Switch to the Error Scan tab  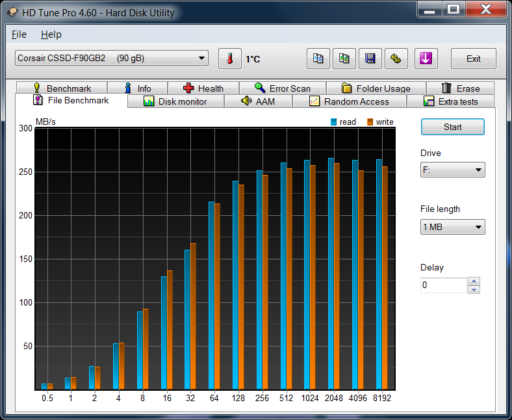282,88
